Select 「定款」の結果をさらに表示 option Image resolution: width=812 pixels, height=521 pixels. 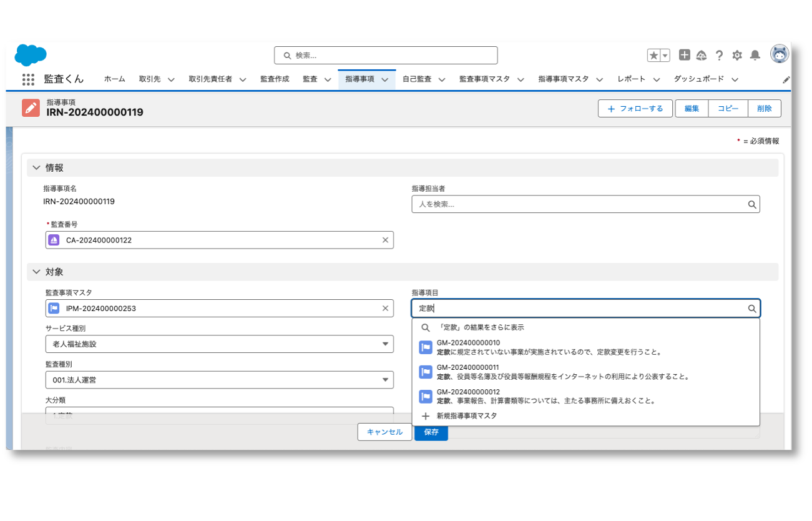585,327
